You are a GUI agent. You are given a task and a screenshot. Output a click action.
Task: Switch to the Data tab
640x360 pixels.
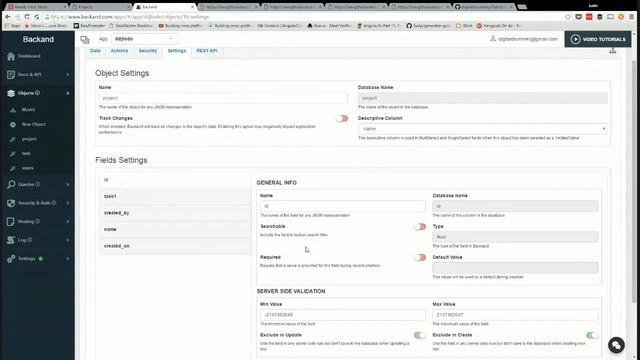coord(96,51)
